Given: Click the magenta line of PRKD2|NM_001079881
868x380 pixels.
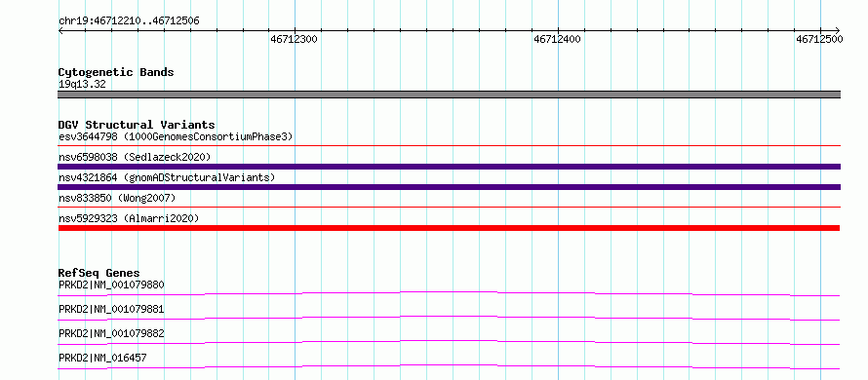Looking at the screenshot, I should [x=449, y=318].
